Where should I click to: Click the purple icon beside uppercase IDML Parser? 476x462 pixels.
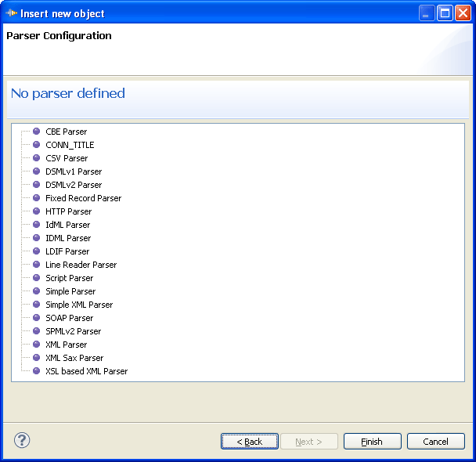[37, 238]
